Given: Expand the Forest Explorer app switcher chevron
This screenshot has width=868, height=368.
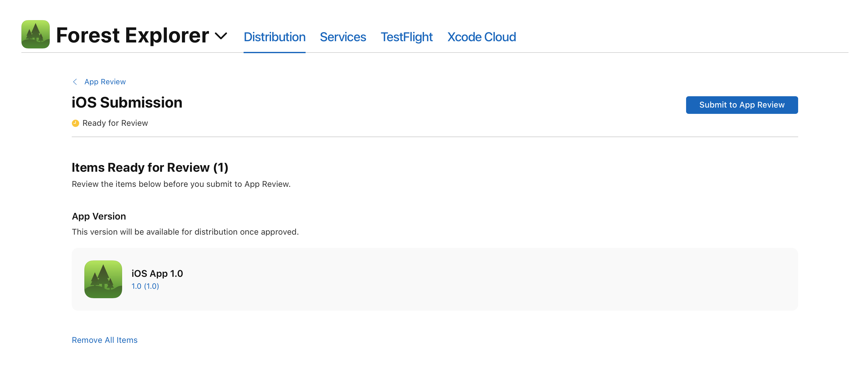Looking at the screenshot, I should [221, 36].
